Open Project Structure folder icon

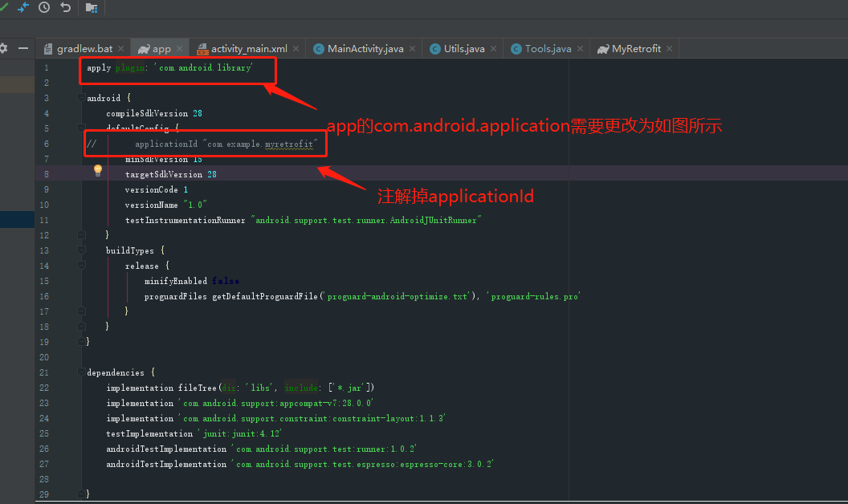click(92, 7)
